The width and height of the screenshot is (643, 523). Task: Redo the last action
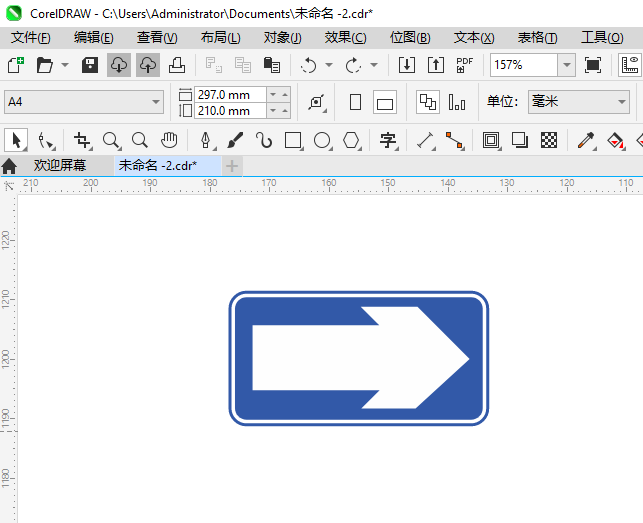353,65
